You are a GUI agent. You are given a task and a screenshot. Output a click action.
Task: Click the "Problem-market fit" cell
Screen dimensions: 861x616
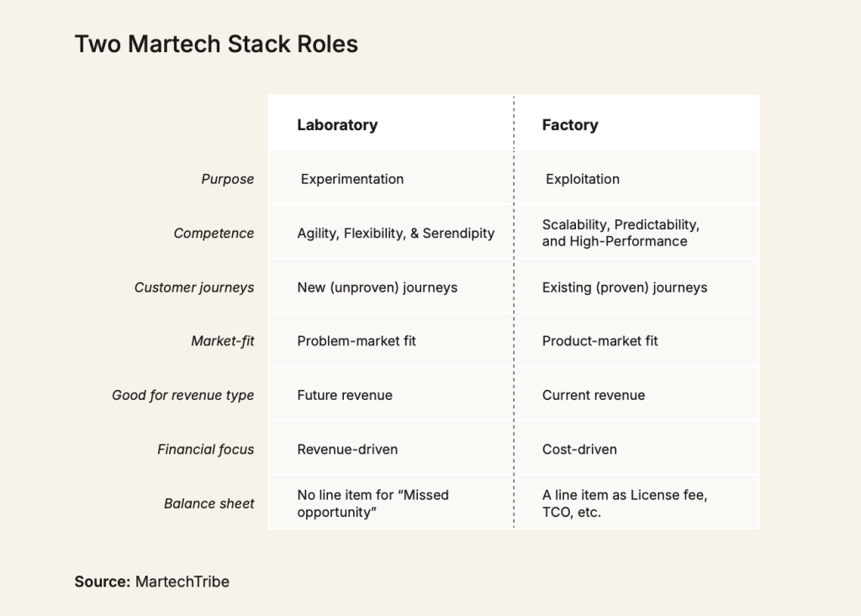coord(357,341)
